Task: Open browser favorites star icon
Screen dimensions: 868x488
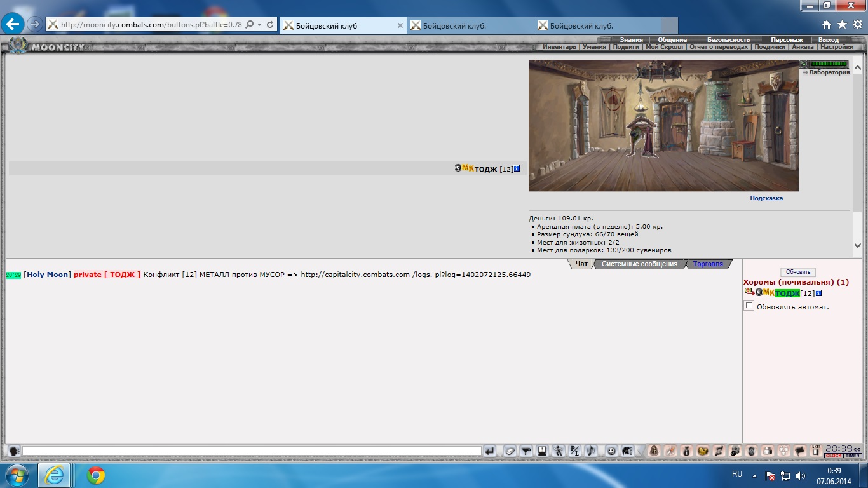Action: [842, 24]
